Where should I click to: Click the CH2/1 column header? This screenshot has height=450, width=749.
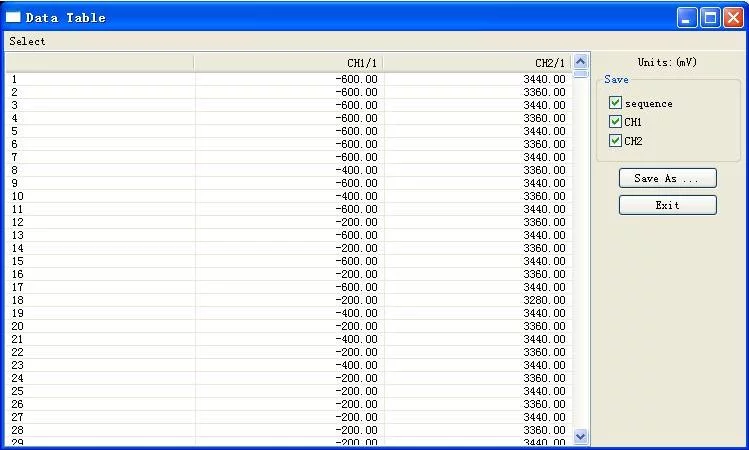coord(478,63)
